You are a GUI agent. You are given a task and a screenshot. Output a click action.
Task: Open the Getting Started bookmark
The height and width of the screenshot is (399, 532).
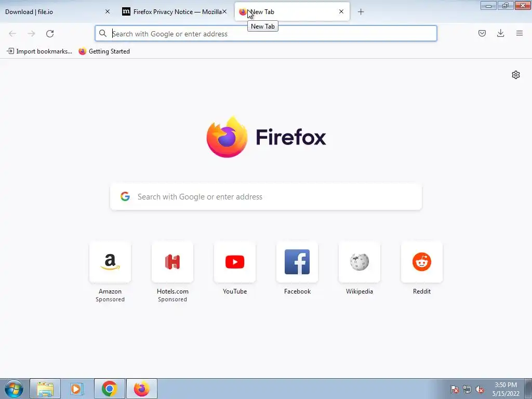coord(104,51)
